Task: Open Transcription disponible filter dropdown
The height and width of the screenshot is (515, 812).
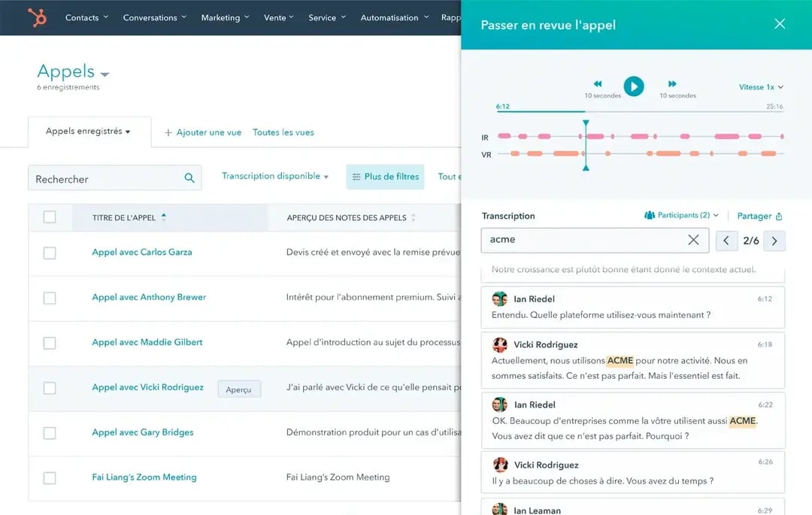Action: pos(275,177)
